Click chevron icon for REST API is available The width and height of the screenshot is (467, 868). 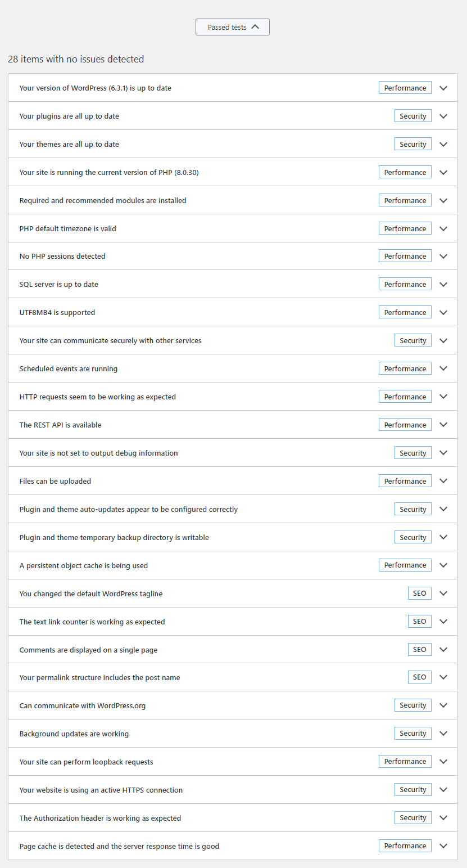[x=443, y=425]
